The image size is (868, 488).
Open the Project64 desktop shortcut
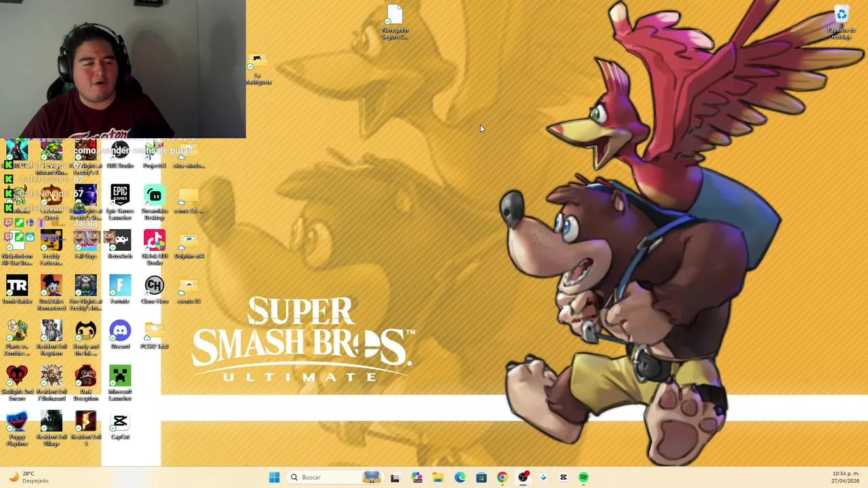point(155,155)
